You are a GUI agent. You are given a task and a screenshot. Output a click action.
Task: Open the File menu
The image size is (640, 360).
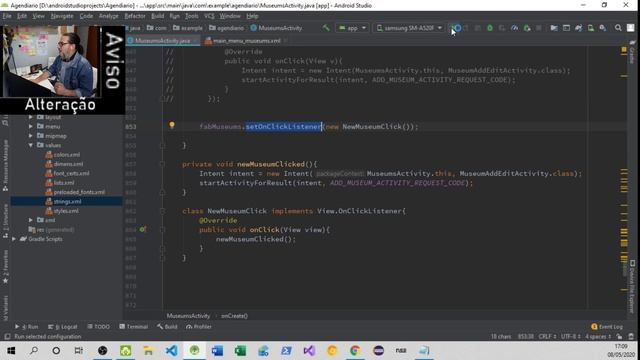point(7,16)
